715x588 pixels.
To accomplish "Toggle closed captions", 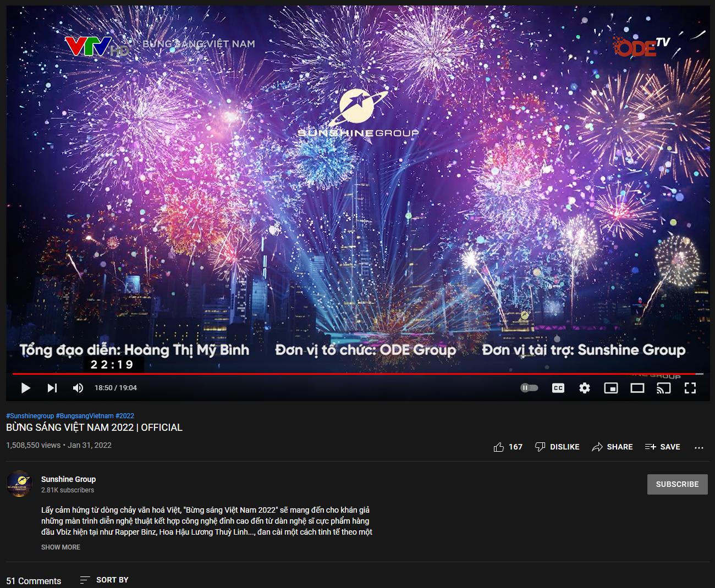I will coord(558,388).
